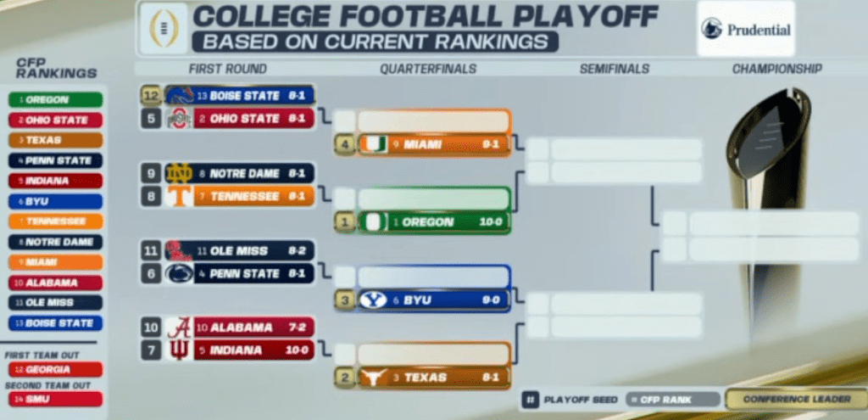
Task: Click the Ole Miss team logo
Action: 179,250
